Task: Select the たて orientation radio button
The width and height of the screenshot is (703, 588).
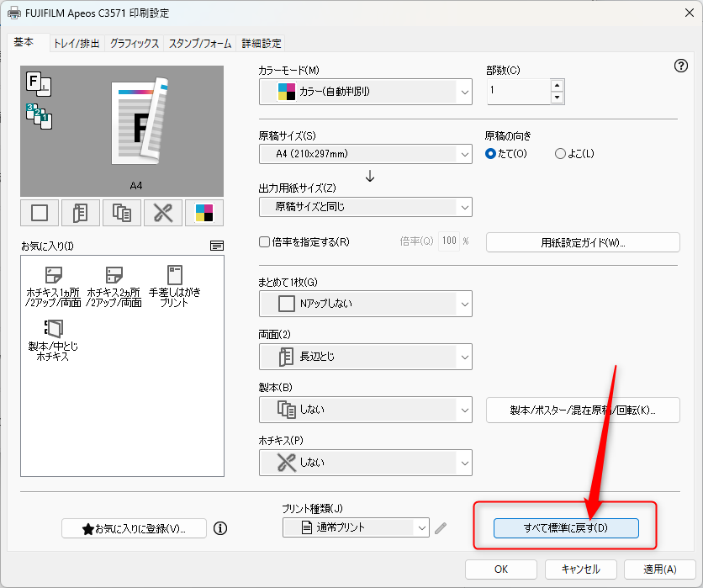Action: click(x=491, y=154)
